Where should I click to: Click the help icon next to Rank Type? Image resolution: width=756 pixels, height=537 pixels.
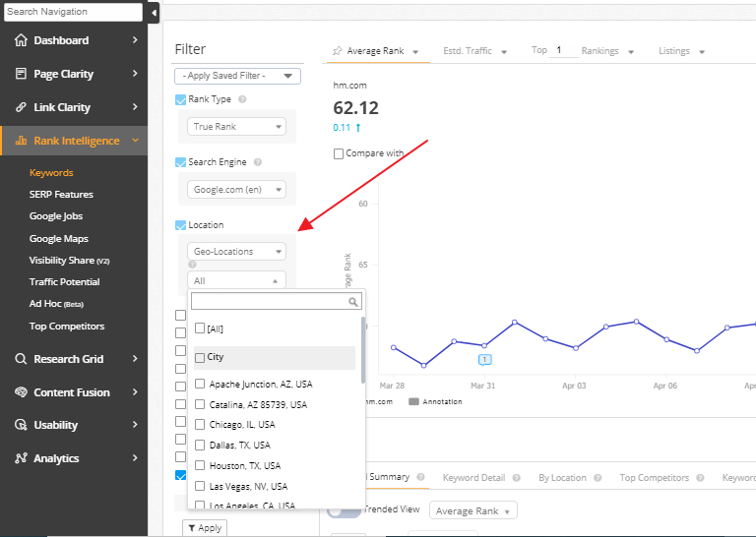pyautogui.click(x=242, y=99)
